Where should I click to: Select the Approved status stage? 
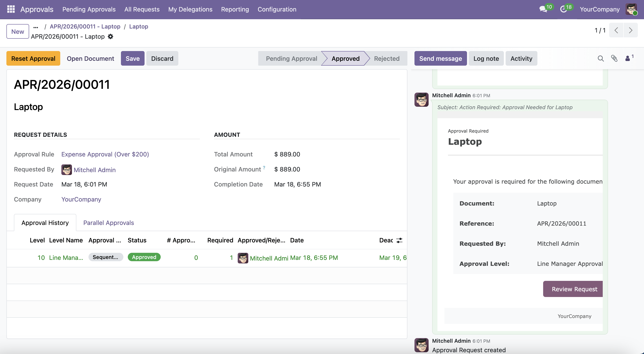point(345,58)
